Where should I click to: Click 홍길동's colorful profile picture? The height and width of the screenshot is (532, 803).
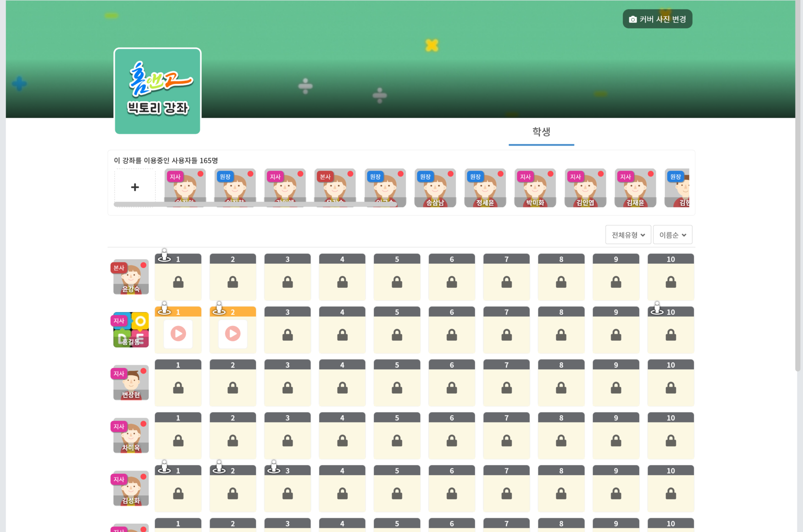pyautogui.click(x=131, y=329)
